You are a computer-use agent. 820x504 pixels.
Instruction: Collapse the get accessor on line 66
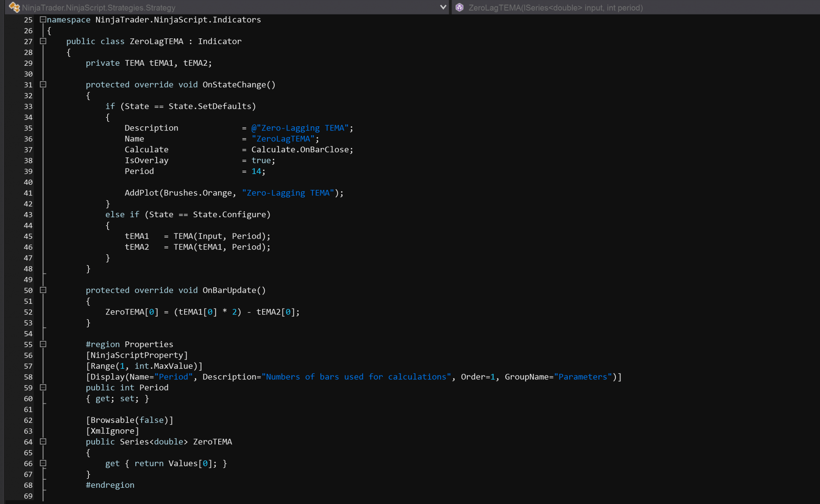pyautogui.click(x=43, y=463)
